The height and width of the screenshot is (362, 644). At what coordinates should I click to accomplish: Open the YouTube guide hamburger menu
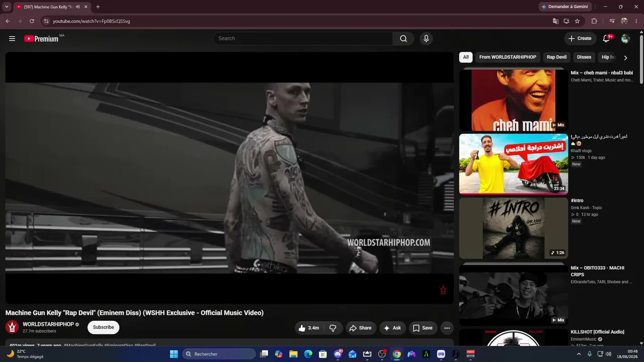pos(12,39)
